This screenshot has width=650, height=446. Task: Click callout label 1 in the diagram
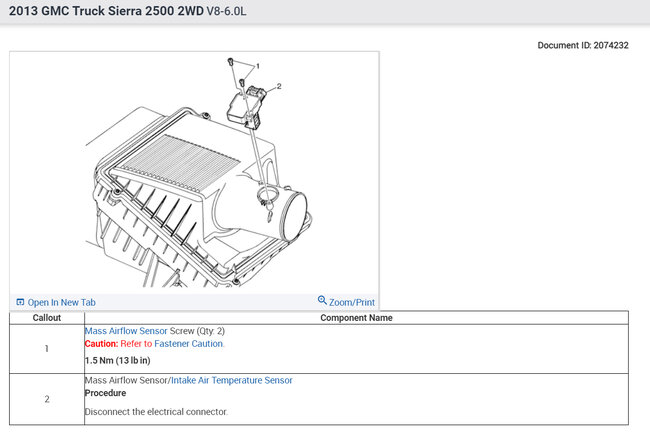click(258, 66)
